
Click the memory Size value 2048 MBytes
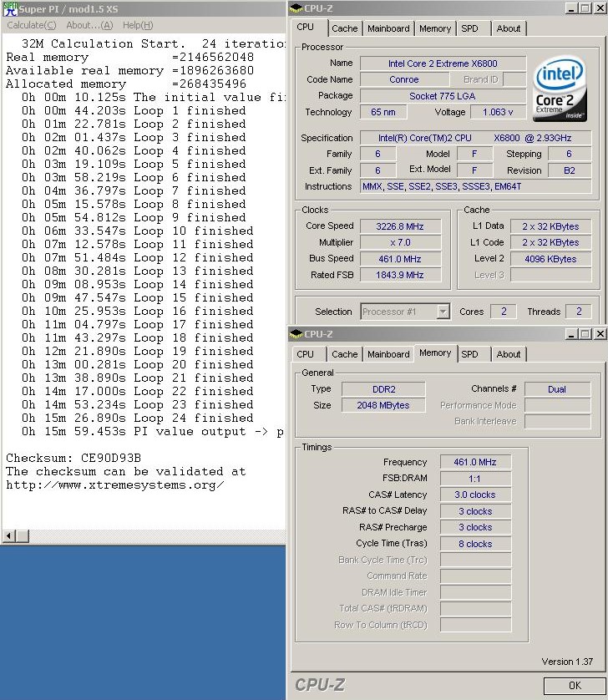click(x=383, y=405)
